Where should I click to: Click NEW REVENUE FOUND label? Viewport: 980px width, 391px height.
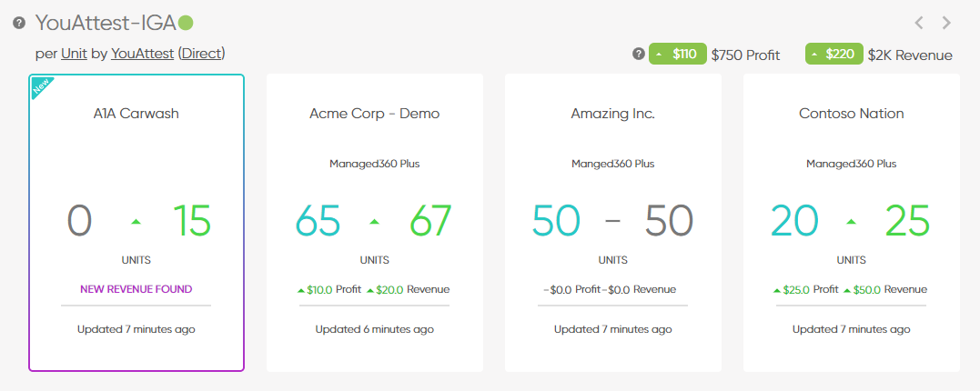(136, 289)
